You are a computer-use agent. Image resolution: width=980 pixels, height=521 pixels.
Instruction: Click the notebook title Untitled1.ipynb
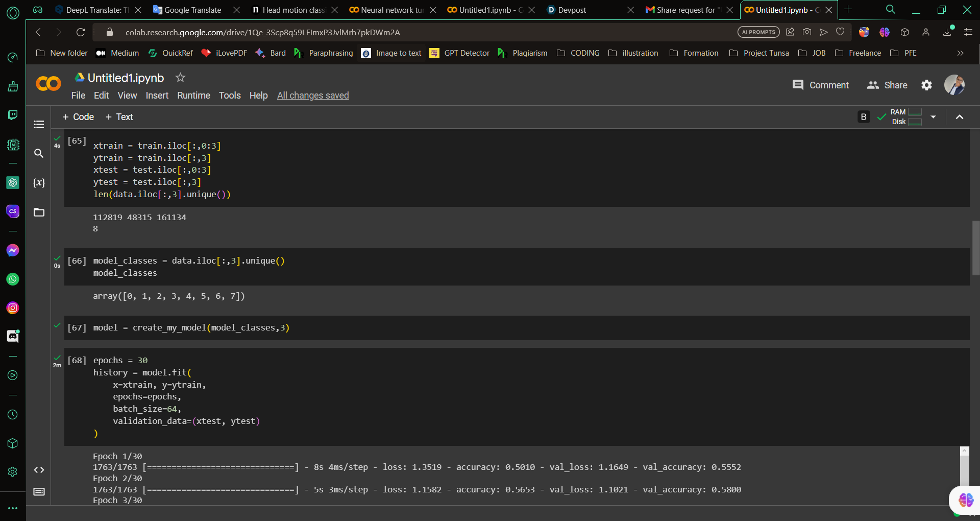pos(126,78)
